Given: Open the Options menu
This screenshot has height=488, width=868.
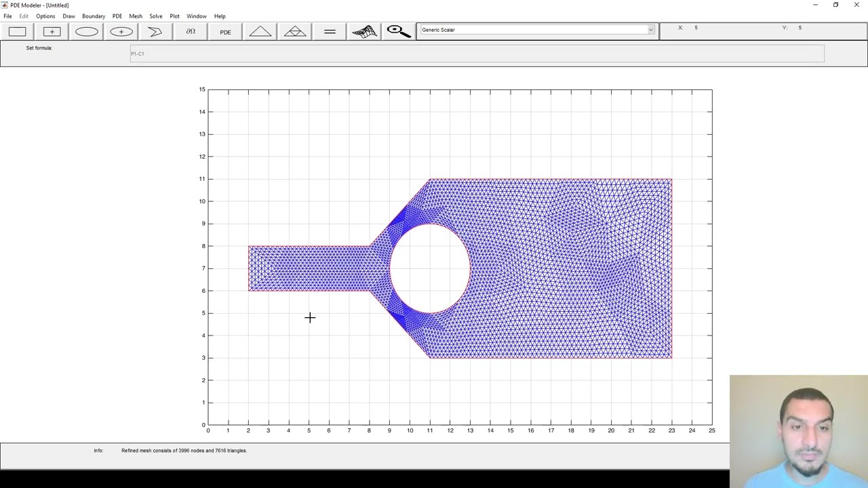Looking at the screenshot, I should tap(45, 16).
